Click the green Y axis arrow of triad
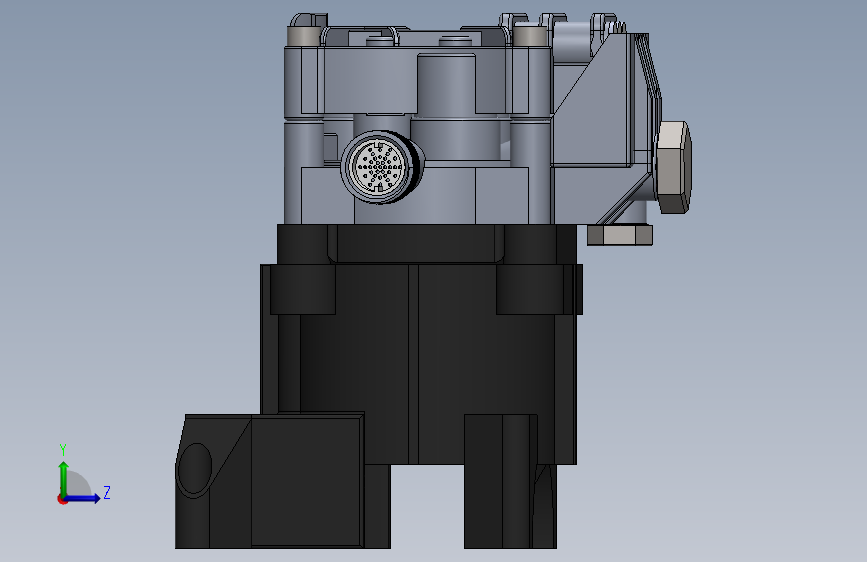 (x=64, y=478)
